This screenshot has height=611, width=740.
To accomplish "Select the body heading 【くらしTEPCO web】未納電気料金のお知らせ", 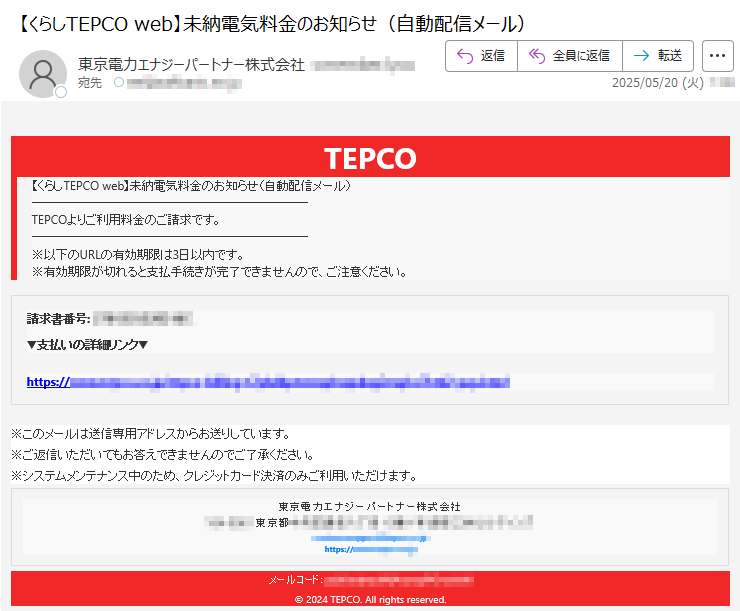I will tap(191, 186).
